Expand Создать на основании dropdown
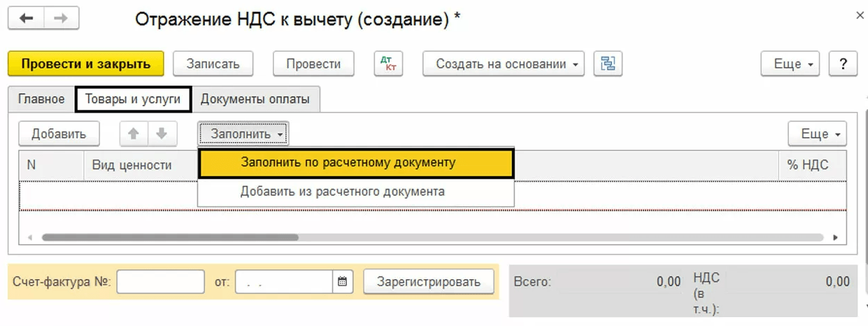Screen dimensions: 868x326 [x=504, y=64]
